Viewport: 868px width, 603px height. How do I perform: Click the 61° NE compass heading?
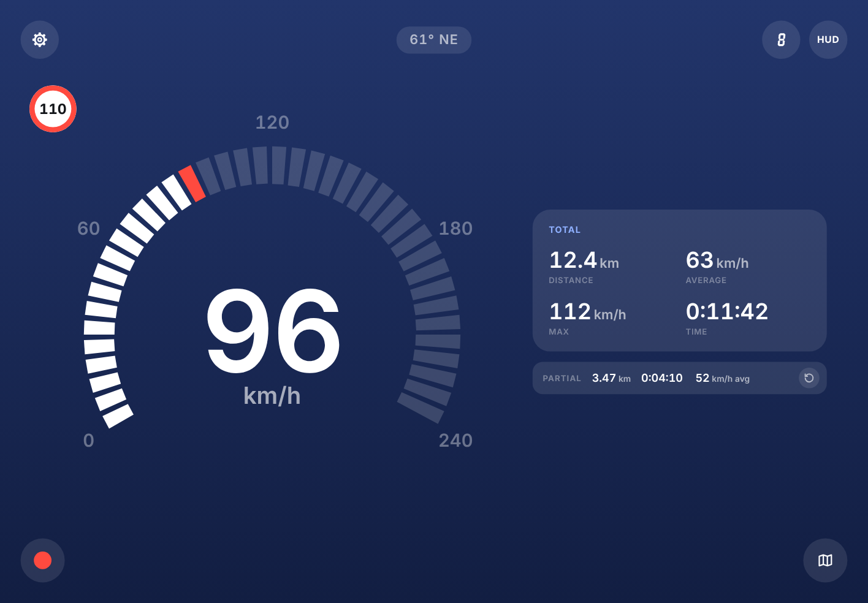434,40
